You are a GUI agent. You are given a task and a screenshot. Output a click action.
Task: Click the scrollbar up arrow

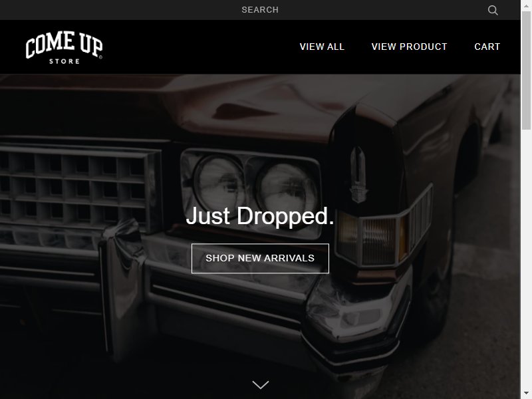pos(526,5)
